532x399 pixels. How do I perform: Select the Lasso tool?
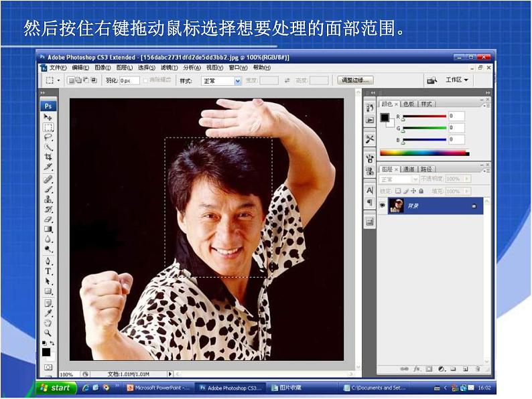[x=48, y=136]
